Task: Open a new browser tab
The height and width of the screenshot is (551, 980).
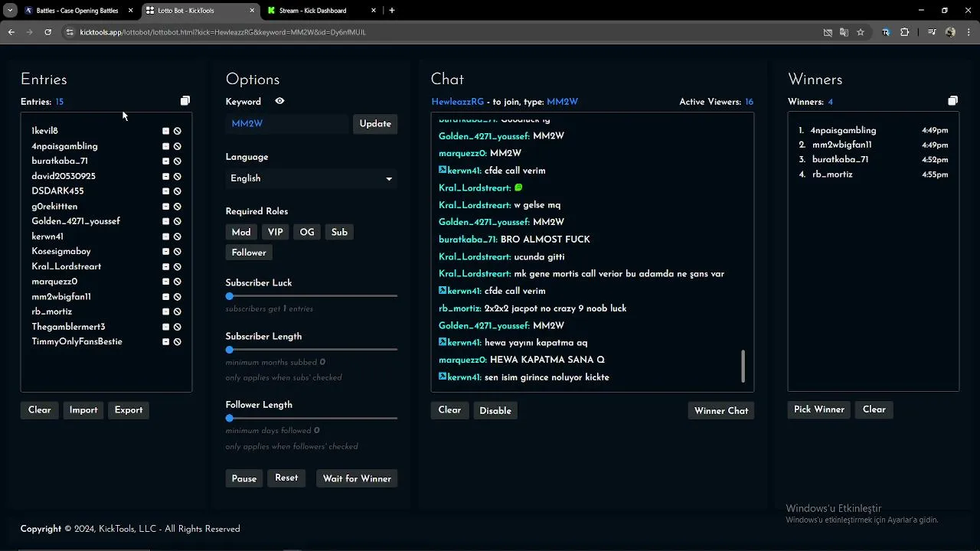Action: pos(392,11)
